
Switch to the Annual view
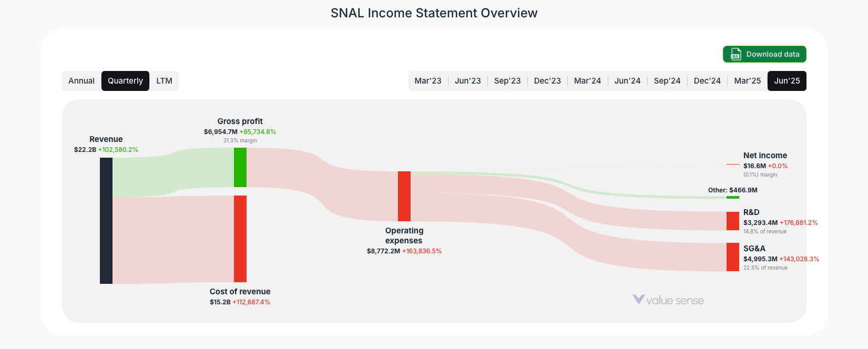pyautogui.click(x=81, y=80)
